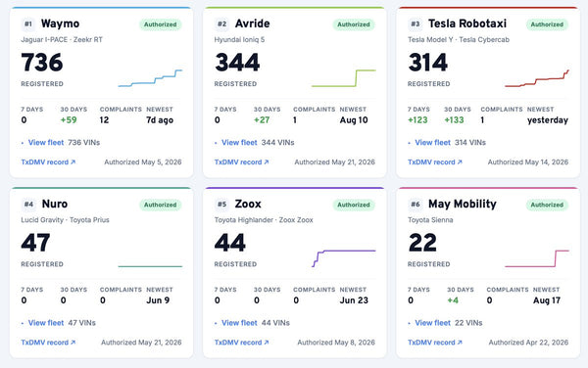Click Waymo's newest value 7d ago

click(x=160, y=120)
